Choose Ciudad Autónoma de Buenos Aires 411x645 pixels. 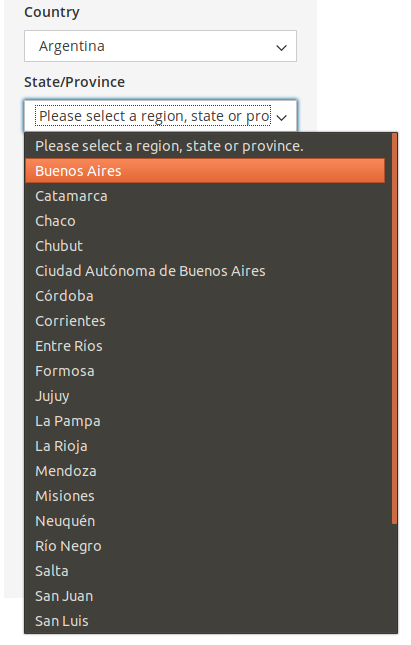tap(205, 271)
